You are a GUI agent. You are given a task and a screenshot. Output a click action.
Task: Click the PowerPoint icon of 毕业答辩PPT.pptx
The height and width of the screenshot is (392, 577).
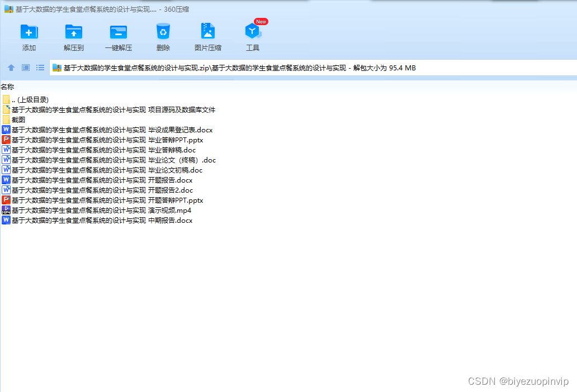(x=6, y=140)
